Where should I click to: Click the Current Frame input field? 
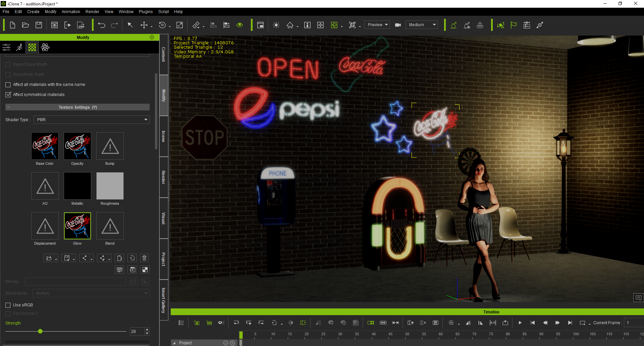click(634, 323)
